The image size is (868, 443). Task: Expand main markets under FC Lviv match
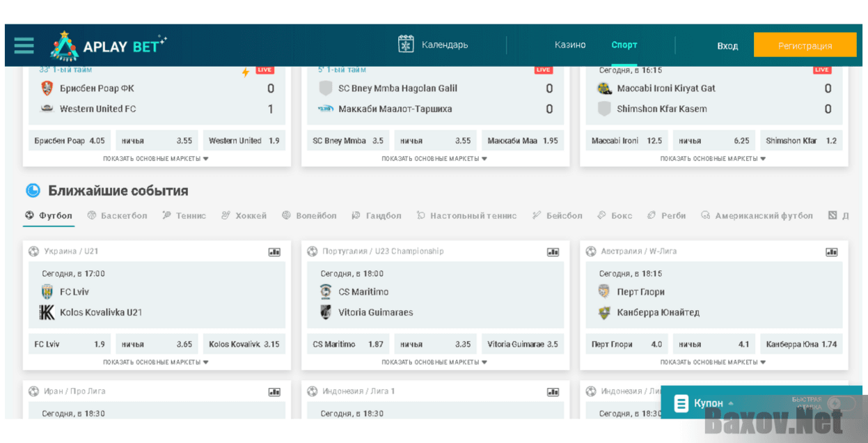pos(156,362)
